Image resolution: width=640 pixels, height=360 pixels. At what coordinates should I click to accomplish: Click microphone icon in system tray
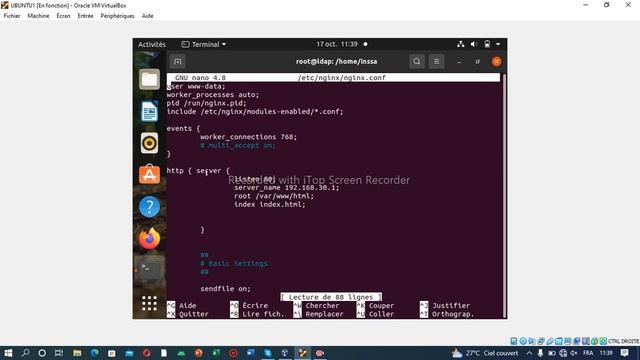pos(540,353)
